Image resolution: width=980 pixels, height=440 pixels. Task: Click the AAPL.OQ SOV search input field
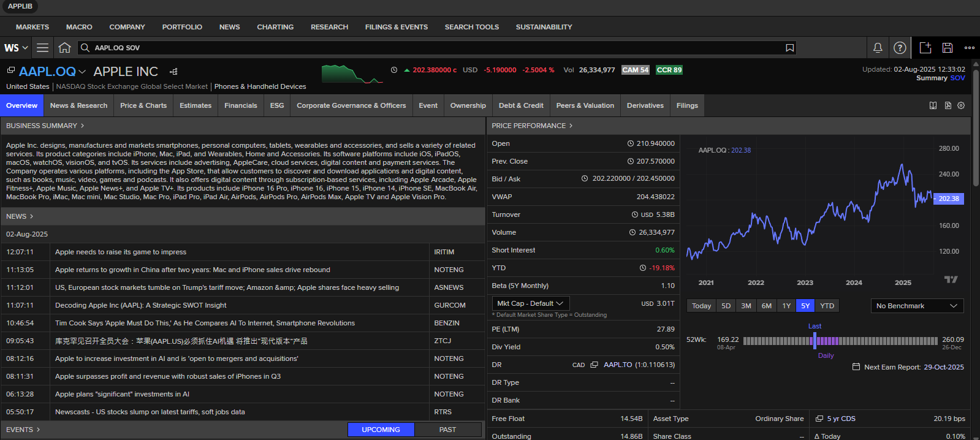[436, 48]
